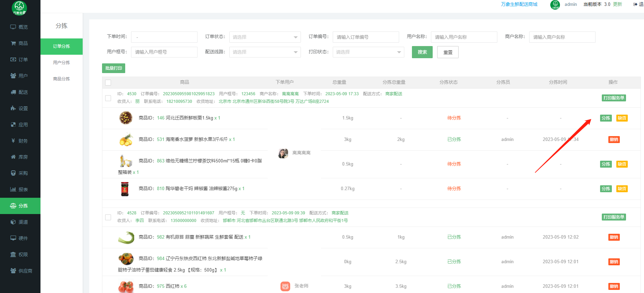Screen dimensions: 644x293
Task: Click the 商品 shopping cart icon
Action: [13, 43]
